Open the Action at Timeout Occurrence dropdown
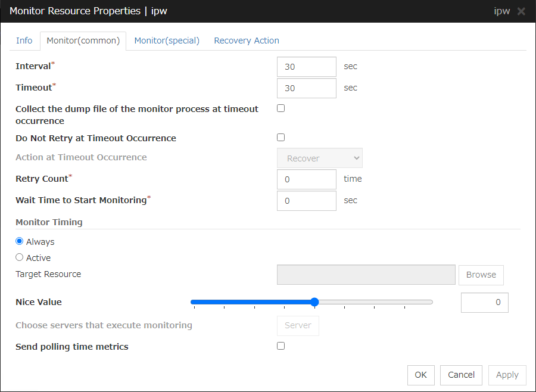Image resolution: width=536 pixels, height=392 pixels. [x=320, y=158]
